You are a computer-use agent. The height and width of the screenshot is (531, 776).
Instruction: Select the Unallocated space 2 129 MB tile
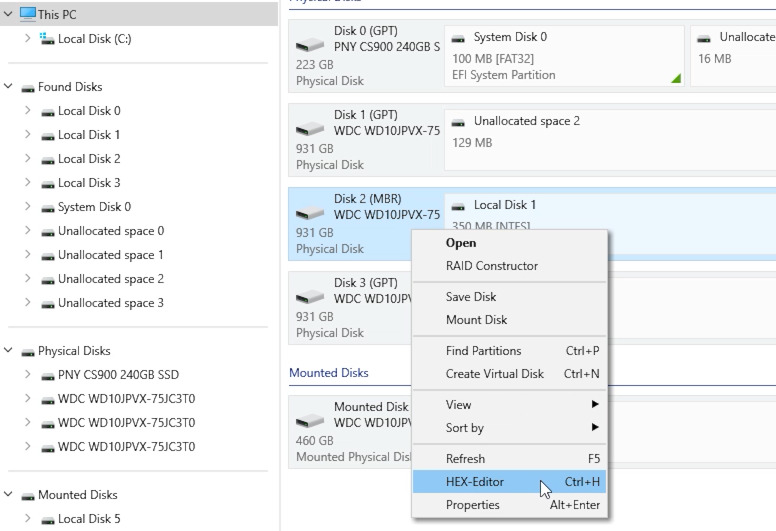(610, 140)
